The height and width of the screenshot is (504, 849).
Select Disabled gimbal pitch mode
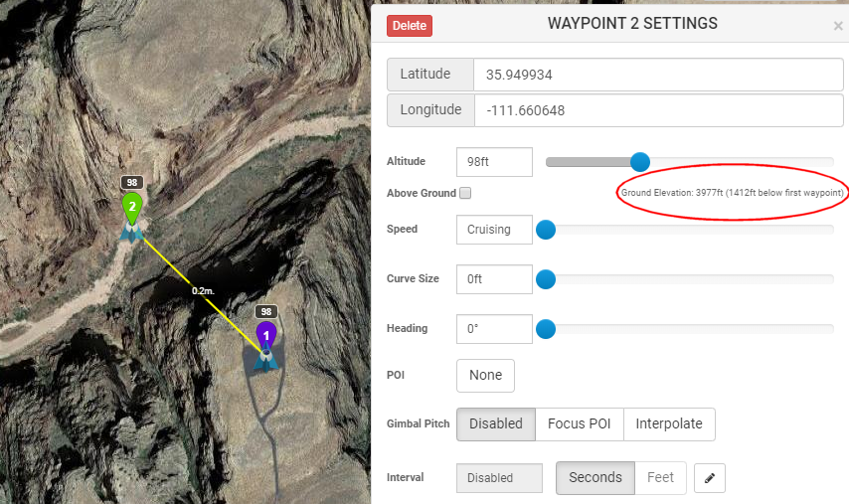[x=496, y=423]
